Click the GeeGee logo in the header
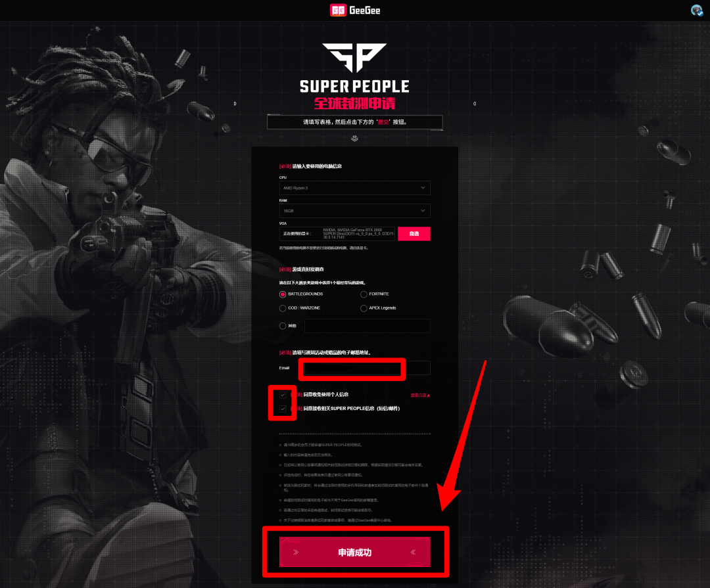Image resolution: width=710 pixels, height=588 pixels. pos(355,11)
